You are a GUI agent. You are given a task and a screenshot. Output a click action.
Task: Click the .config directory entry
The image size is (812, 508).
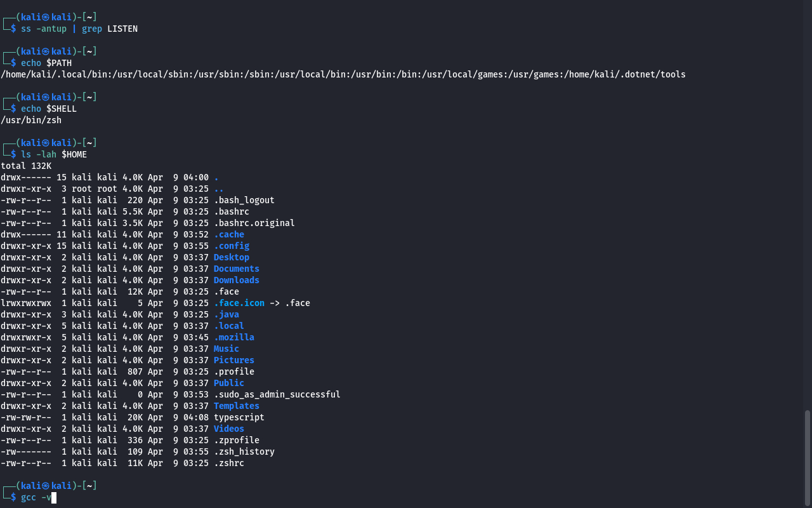pyautogui.click(x=231, y=246)
